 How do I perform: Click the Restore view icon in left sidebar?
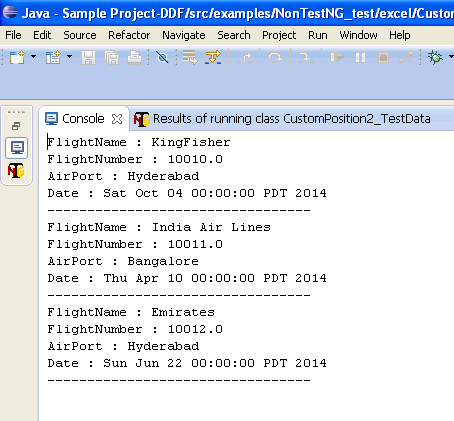(16, 126)
